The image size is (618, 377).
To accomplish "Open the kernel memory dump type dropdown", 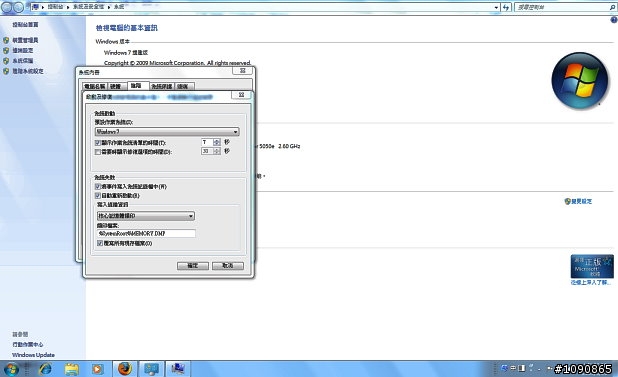I will pos(146,216).
